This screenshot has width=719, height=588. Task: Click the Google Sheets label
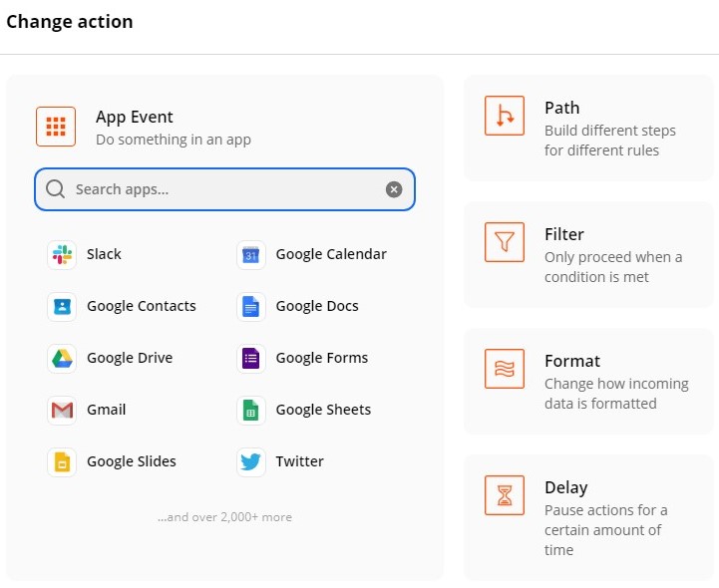(323, 410)
